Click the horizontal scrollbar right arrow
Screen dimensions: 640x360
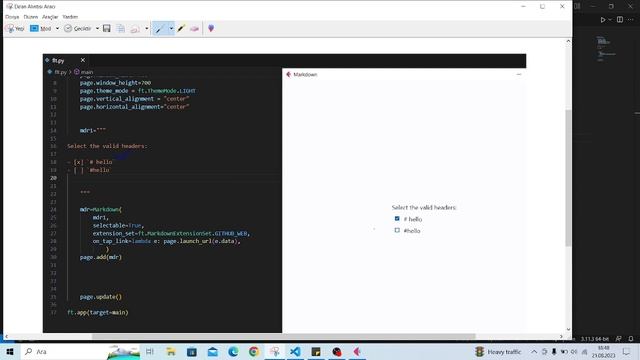pyautogui.click(x=561, y=336)
